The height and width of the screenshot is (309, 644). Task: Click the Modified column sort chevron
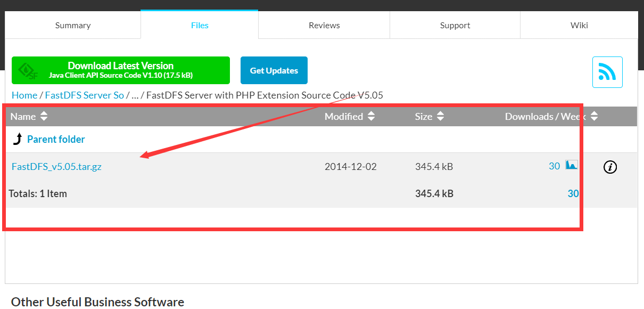click(x=371, y=116)
